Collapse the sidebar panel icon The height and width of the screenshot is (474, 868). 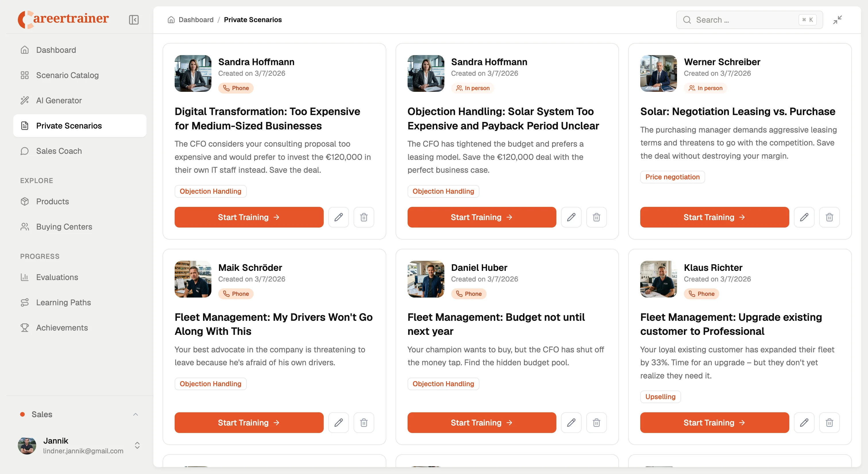[x=134, y=20]
